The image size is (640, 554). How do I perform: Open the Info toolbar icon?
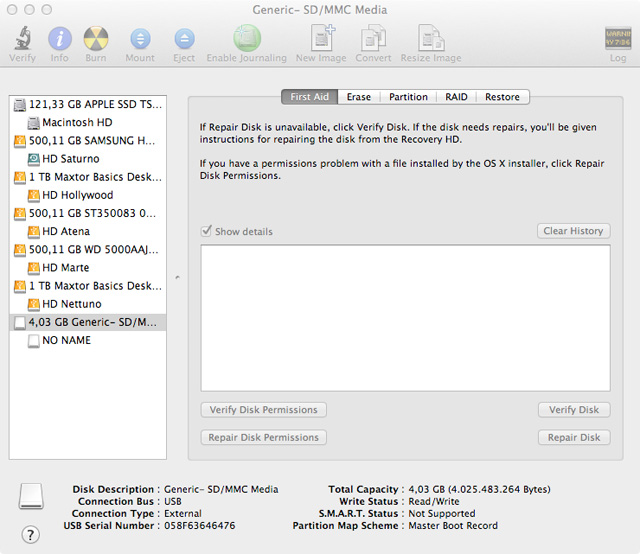[60, 39]
